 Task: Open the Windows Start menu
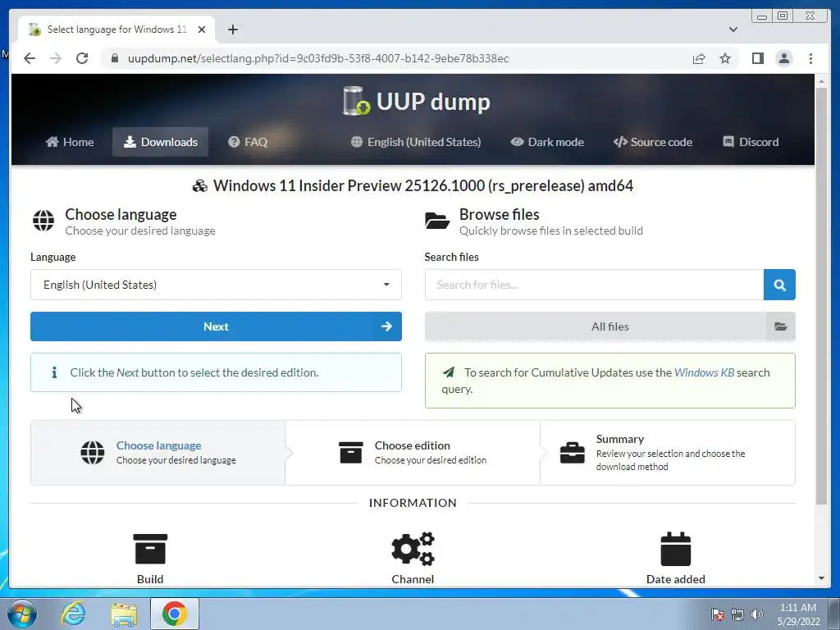pyautogui.click(x=22, y=613)
